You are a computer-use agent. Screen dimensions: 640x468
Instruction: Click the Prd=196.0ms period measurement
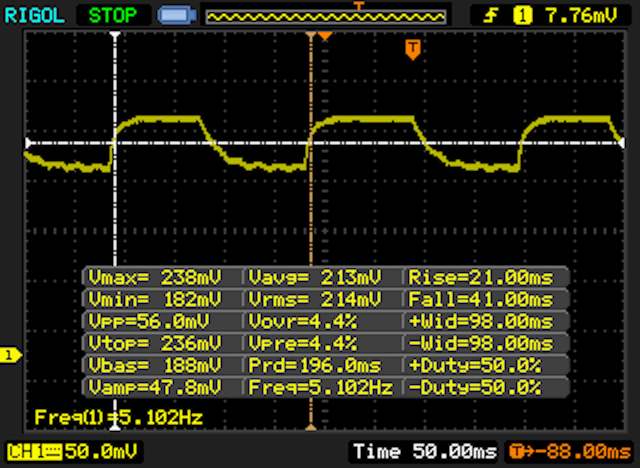pyautogui.click(x=315, y=365)
